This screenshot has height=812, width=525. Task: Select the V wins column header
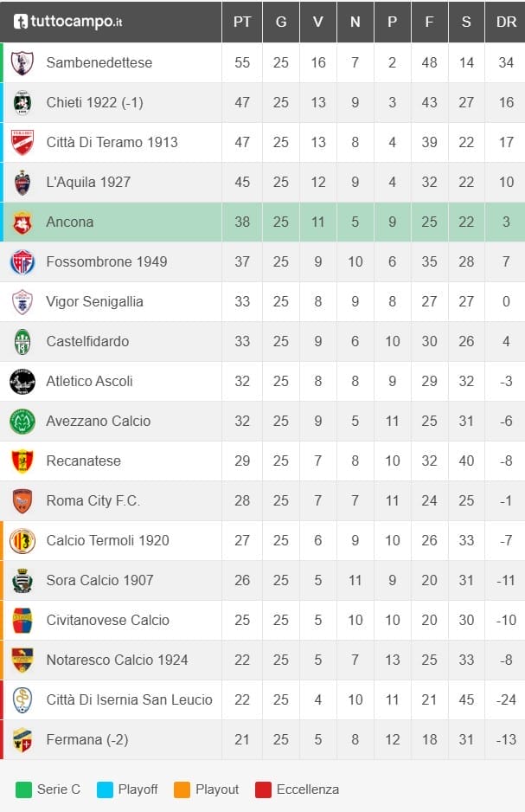(x=318, y=22)
